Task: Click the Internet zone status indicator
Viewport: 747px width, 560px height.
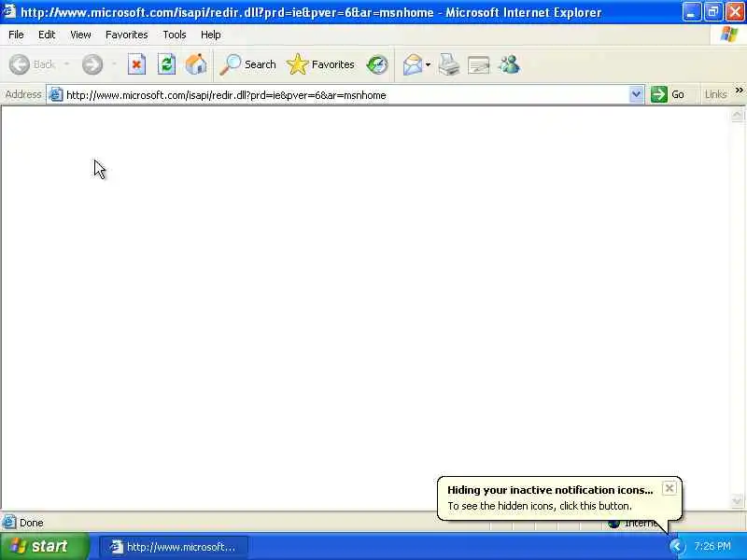Action: coord(633,523)
